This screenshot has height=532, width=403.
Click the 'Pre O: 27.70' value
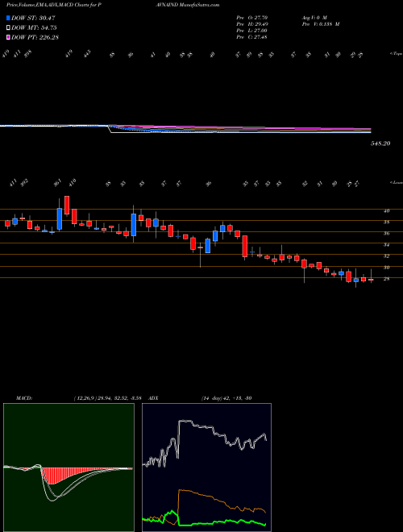tap(253, 17)
